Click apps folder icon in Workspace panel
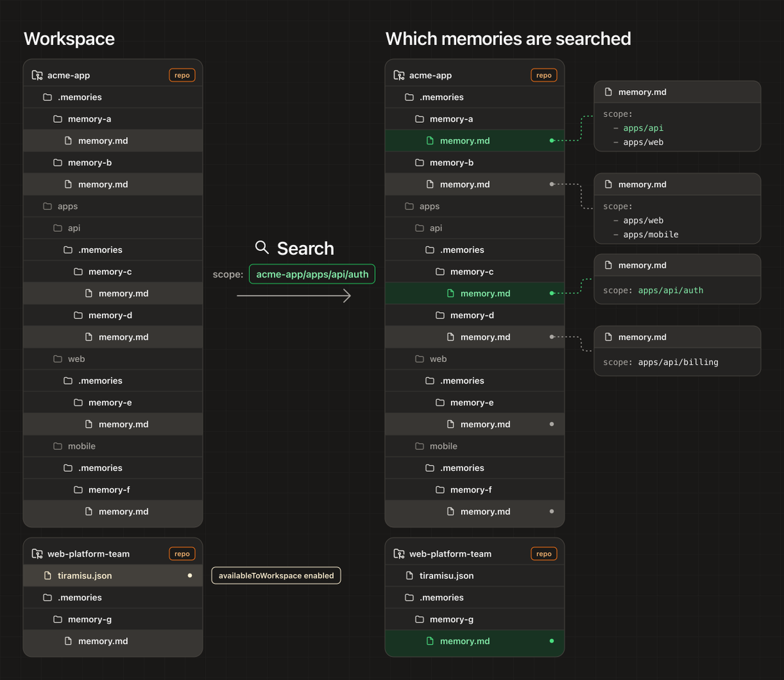Screen dimensions: 784x680 point(47,206)
